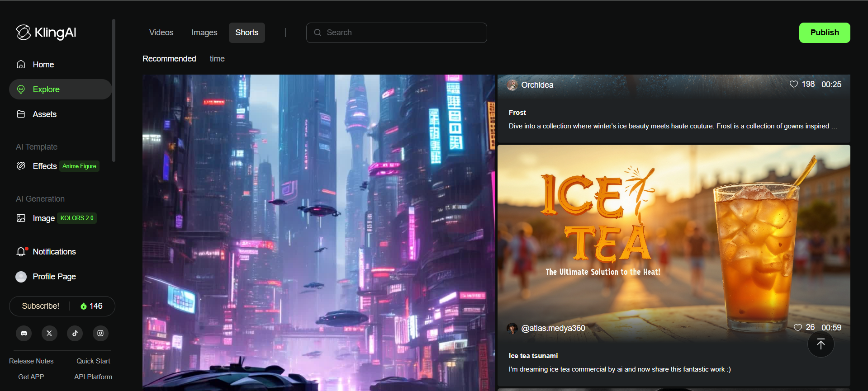Viewport: 868px width, 391px height.
Task: Switch to the Videos tab
Action: (161, 33)
